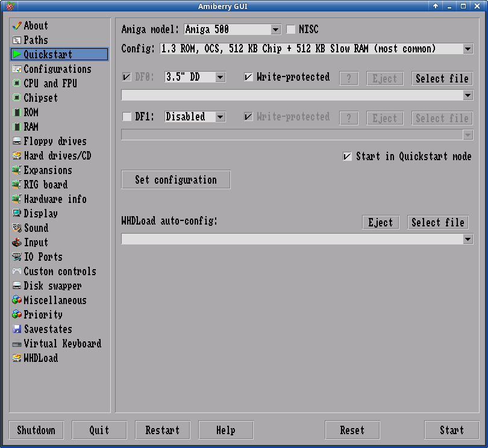Image resolution: width=488 pixels, height=448 pixels.
Task: Click WHDLoad Eject button
Action: 381,222
